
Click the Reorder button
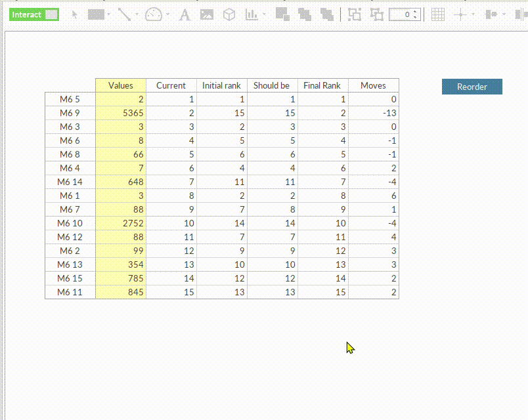click(x=472, y=86)
